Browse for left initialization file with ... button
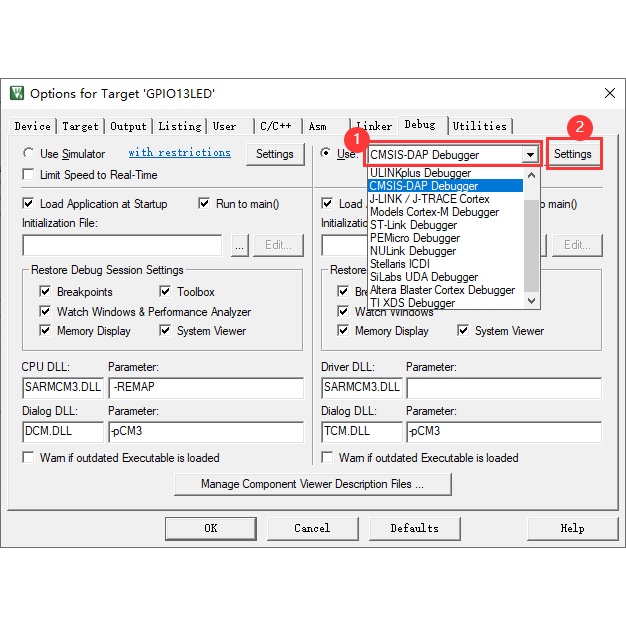 [239, 245]
